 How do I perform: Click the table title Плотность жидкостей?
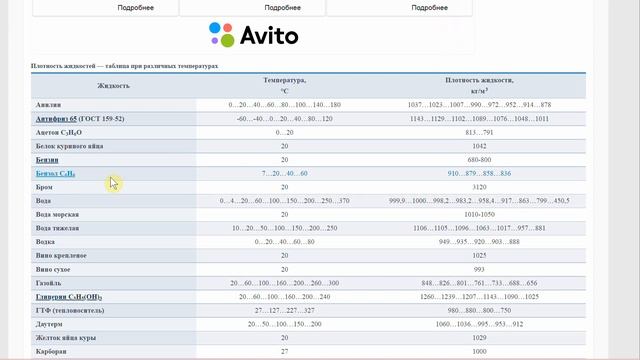(x=124, y=66)
